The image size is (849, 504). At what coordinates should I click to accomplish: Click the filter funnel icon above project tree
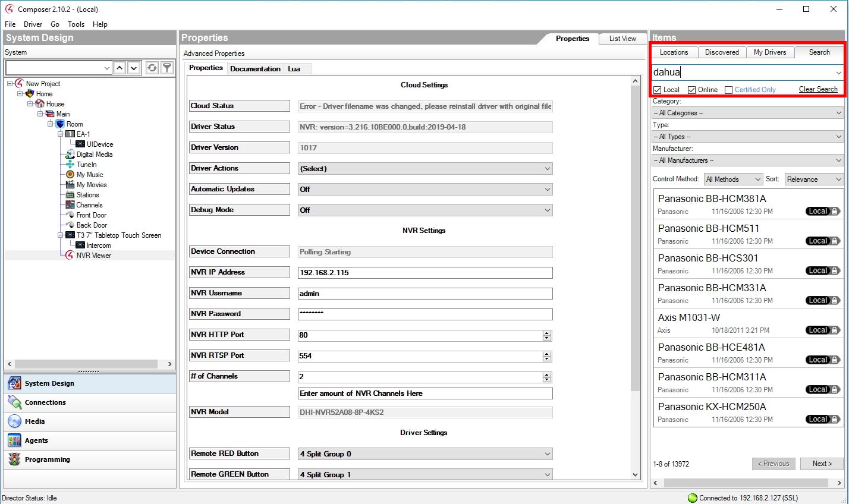(167, 68)
